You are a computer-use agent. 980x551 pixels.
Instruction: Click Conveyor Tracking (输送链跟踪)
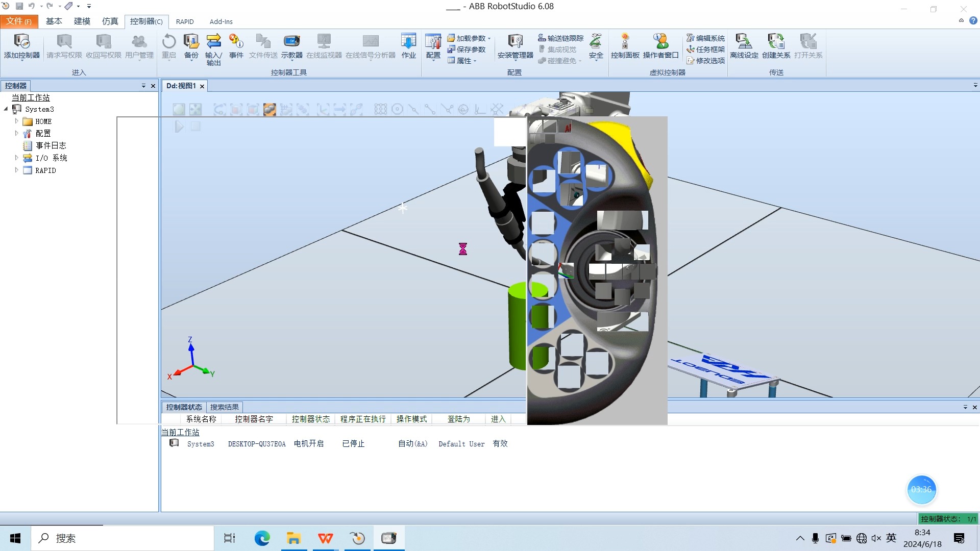pyautogui.click(x=560, y=38)
